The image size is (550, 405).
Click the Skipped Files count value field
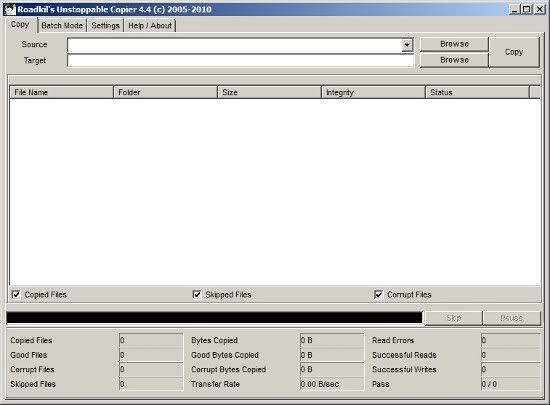coord(151,384)
